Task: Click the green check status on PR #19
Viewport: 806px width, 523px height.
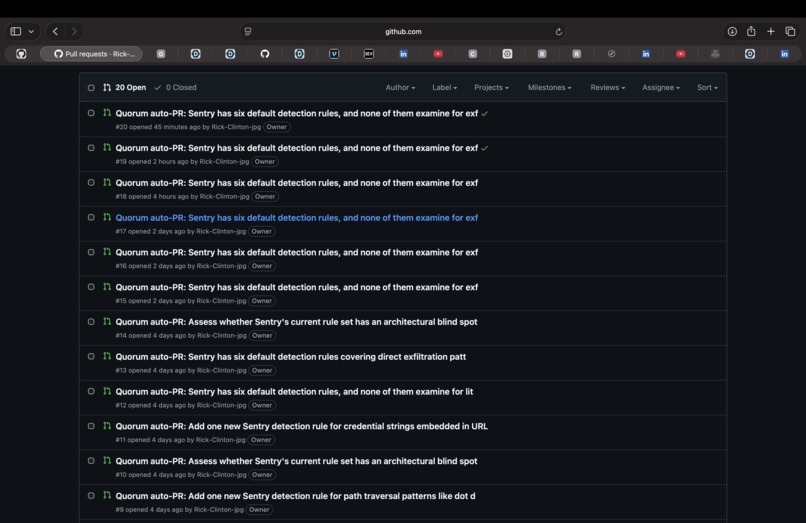Action: [x=484, y=148]
